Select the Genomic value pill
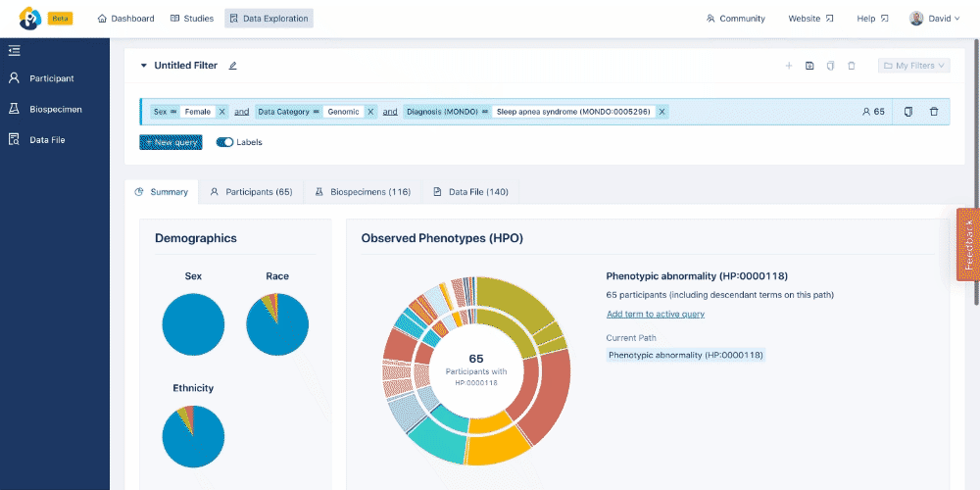The height and width of the screenshot is (490, 980). pyautogui.click(x=343, y=112)
